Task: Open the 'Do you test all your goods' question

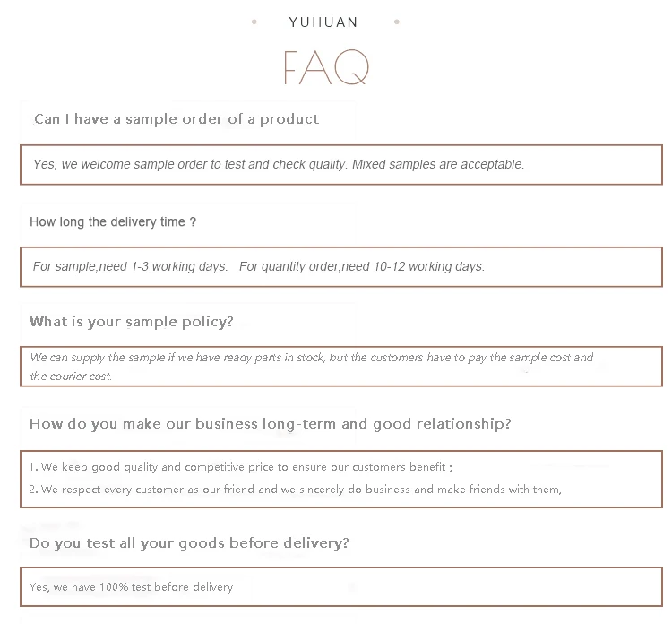Action: tap(189, 543)
